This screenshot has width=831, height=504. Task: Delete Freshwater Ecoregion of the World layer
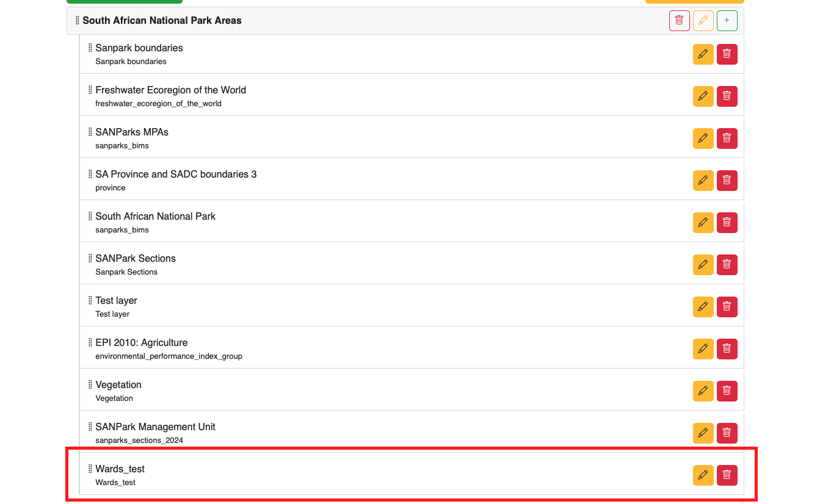point(727,96)
